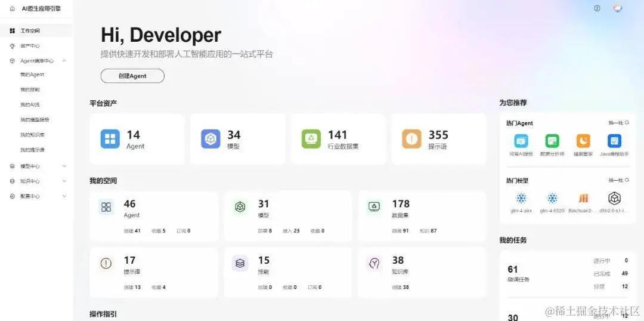Click the 创建 38 stat under 38 知识库
Viewport: 644px width, 321px height.
pos(401,288)
